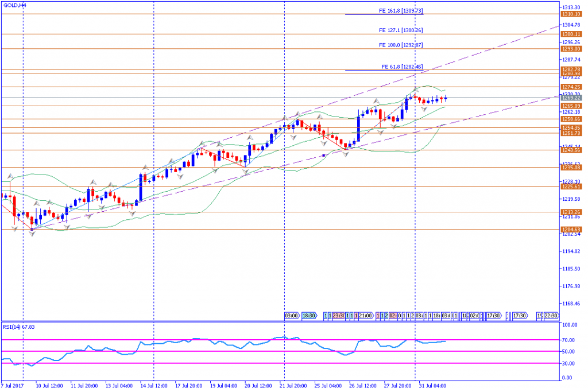This screenshot has height=392, width=588.
Task: Click the 1258.66 price level tag
Action: click(571, 119)
